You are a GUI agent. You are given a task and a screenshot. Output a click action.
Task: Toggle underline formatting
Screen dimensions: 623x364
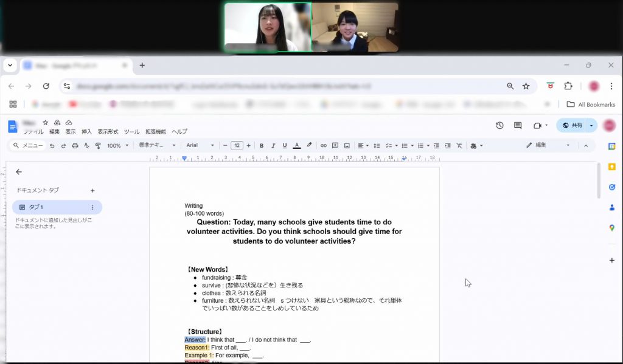click(x=285, y=146)
